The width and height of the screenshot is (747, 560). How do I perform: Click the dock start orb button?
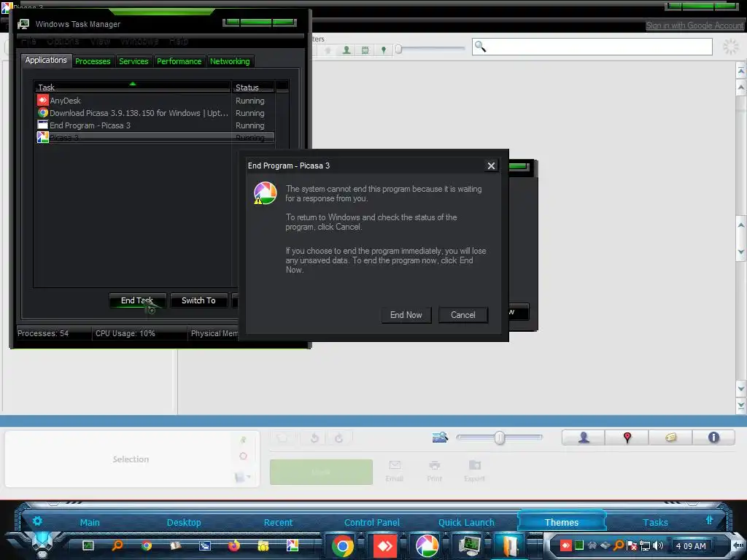[42, 542]
